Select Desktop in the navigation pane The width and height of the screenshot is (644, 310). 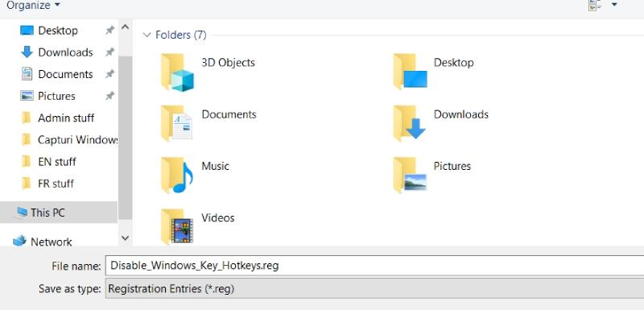click(58, 31)
